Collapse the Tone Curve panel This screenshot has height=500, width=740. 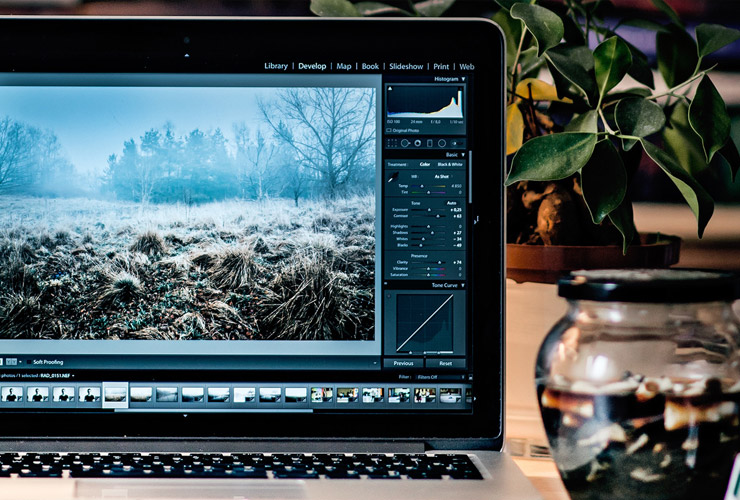point(463,285)
